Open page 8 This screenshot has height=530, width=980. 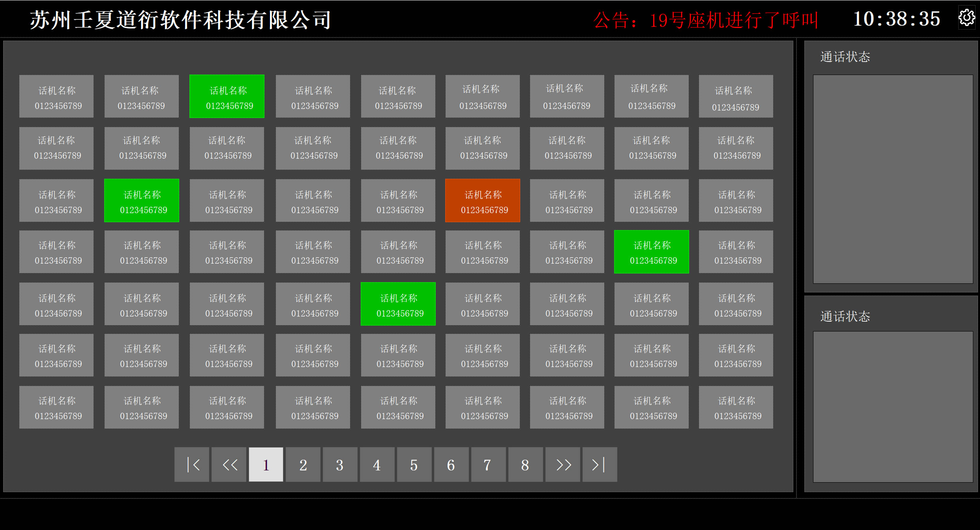point(525,464)
